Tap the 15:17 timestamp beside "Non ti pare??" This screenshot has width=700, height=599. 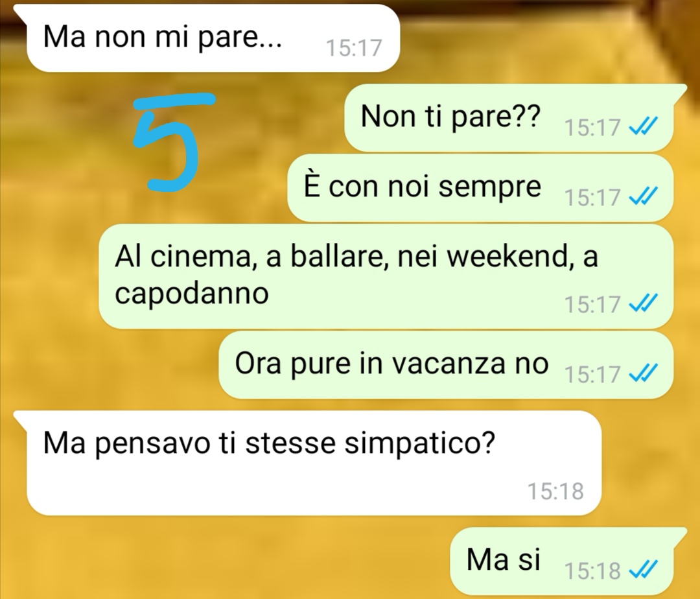[592, 127]
